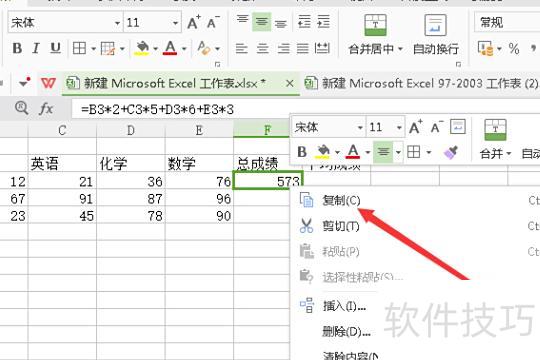Select the 总成绩 header cell
540x360 pixels.
pyautogui.click(x=262, y=164)
